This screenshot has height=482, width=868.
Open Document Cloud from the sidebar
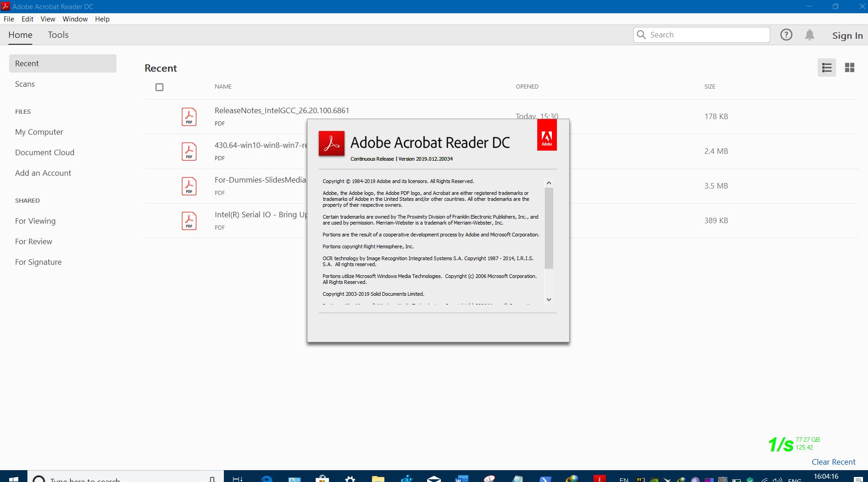click(x=45, y=152)
